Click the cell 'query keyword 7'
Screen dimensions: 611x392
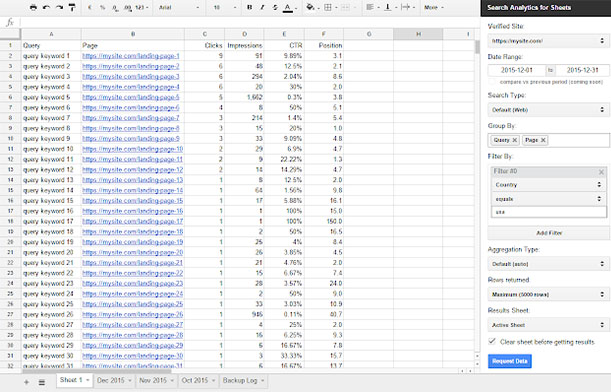[x=51, y=118]
